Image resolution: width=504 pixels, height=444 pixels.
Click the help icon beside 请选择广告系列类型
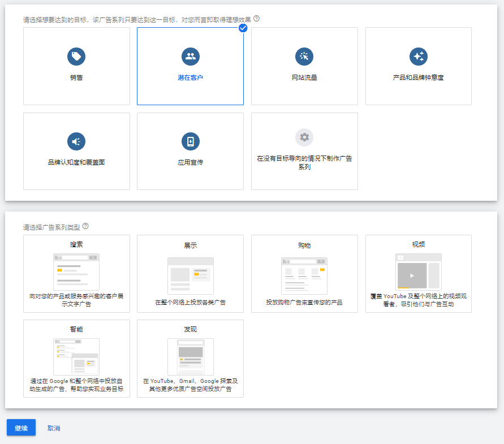tap(85, 226)
